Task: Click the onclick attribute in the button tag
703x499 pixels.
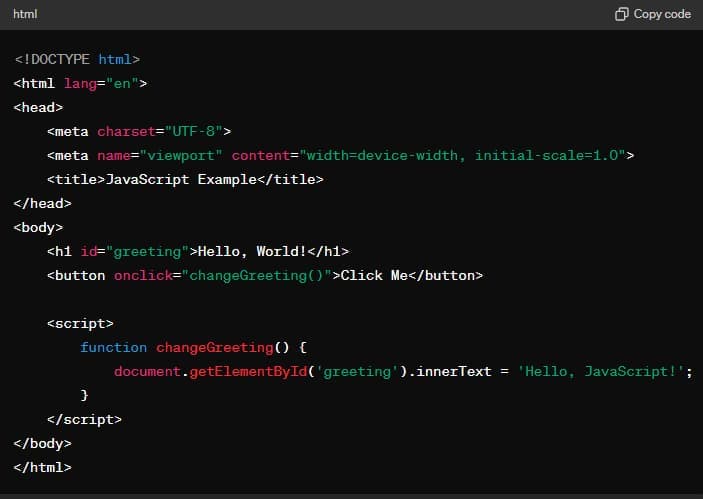Action: [x=143, y=275]
